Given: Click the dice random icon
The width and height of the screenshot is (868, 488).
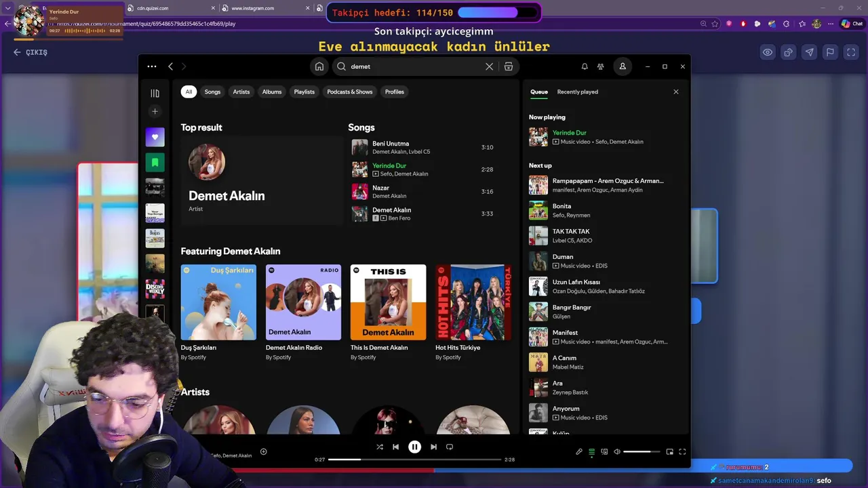Looking at the screenshot, I should pyautogui.click(x=789, y=52).
